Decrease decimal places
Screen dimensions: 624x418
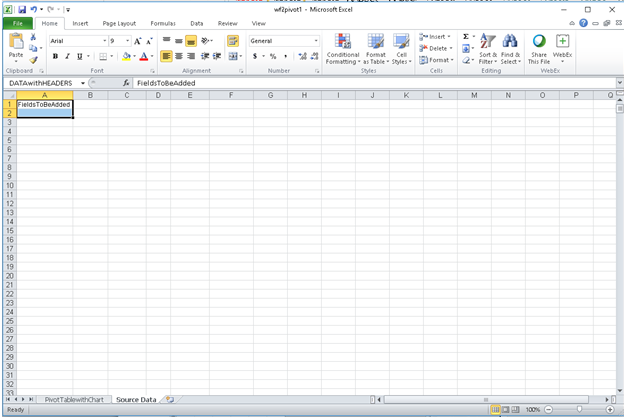[x=314, y=56]
